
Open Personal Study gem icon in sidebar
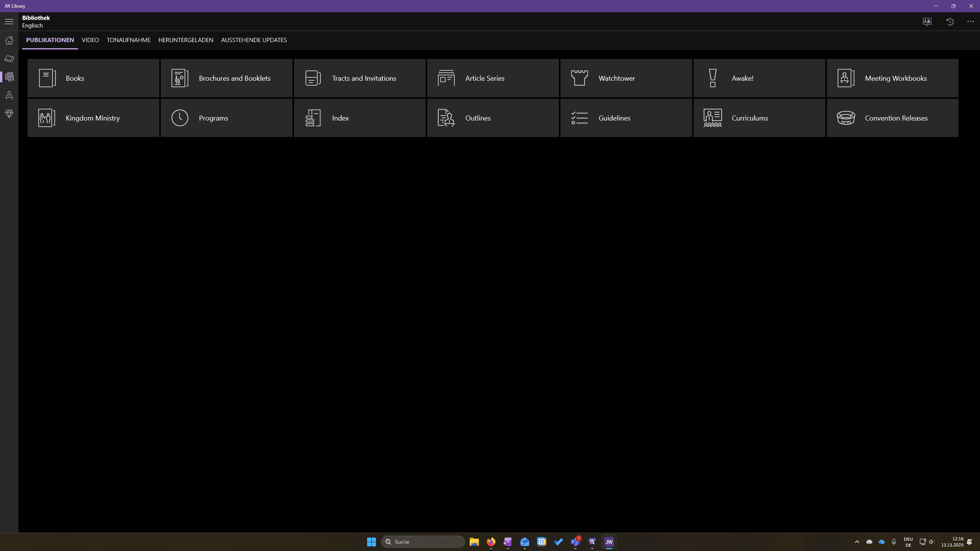(9, 114)
